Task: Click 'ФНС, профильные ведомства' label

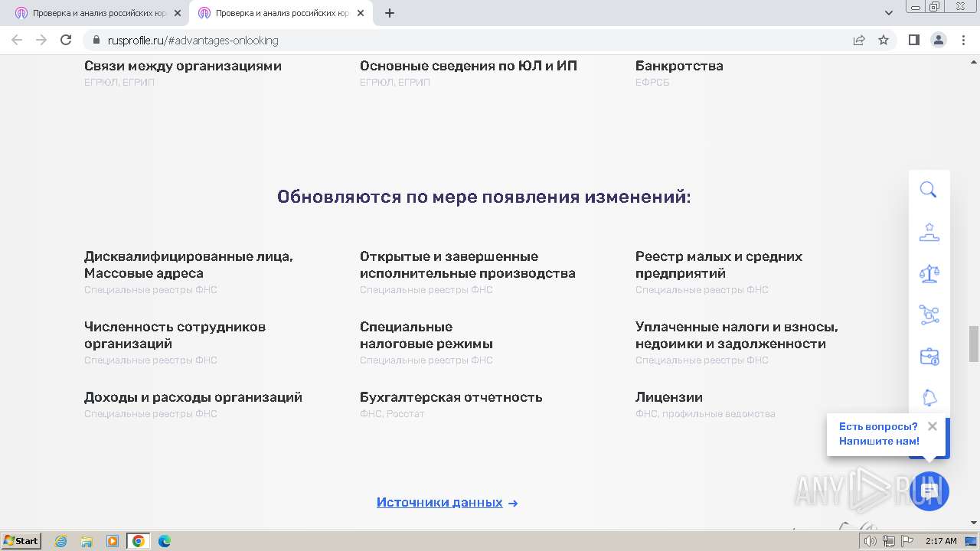Action: pyautogui.click(x=705, y=414)
